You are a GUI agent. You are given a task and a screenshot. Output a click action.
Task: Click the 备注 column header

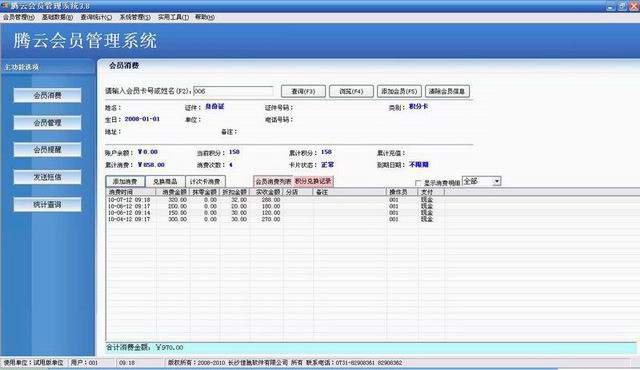pyautogui.click(x=350, y=192)
